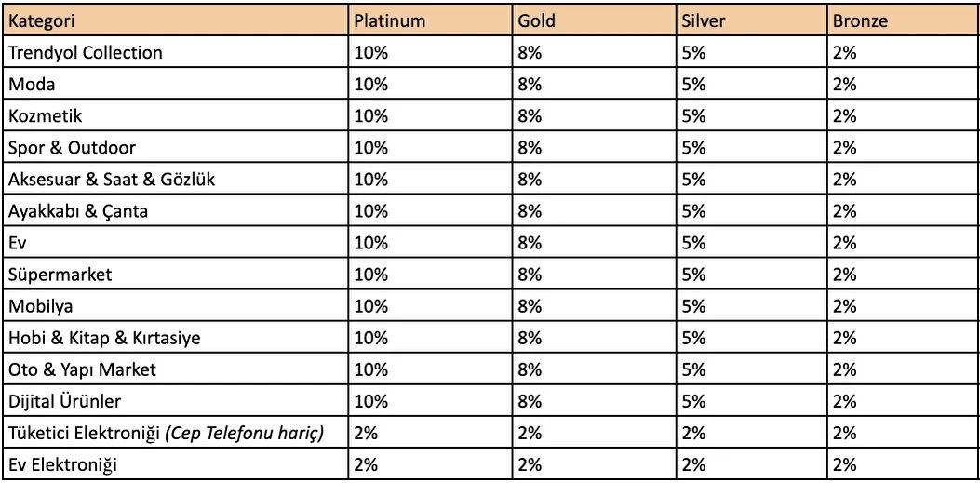
Task: Select the Bronze column header
Action: click(902, 20)
